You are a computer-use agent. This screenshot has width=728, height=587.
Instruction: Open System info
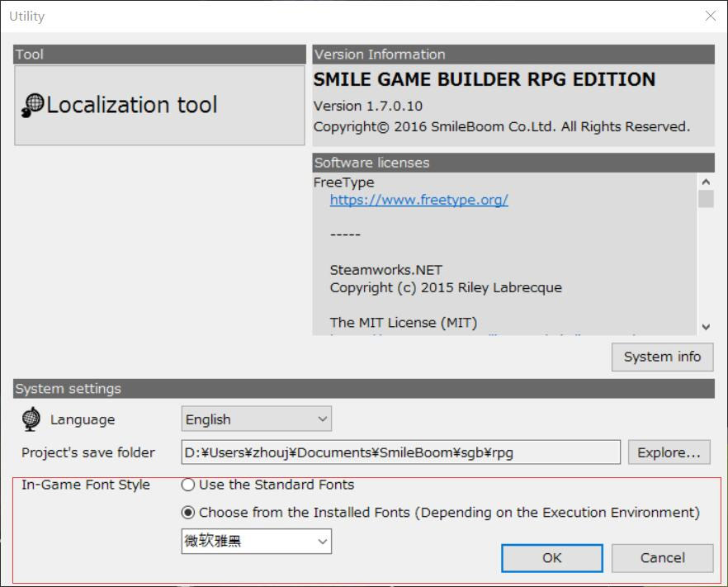(x=662, y=357)
